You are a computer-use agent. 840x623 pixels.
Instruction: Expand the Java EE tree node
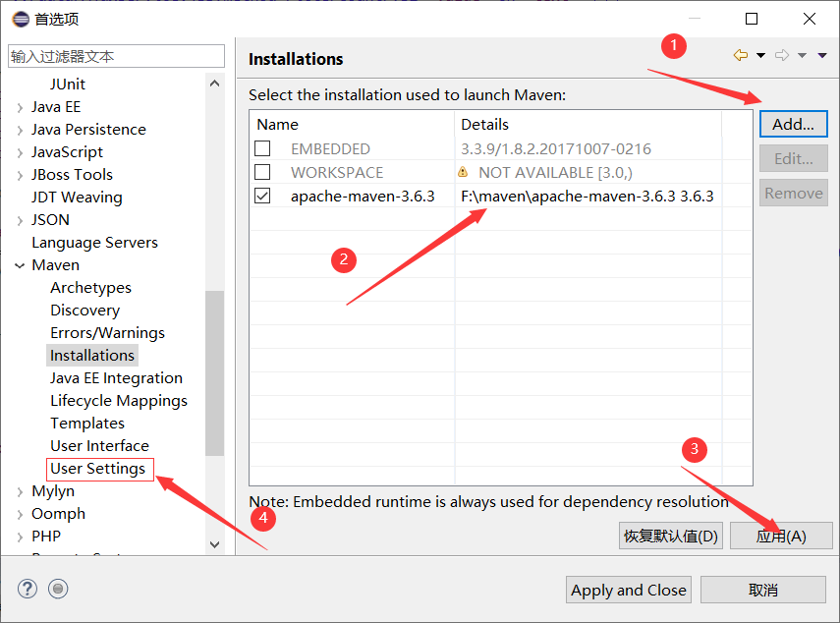click(21, 107)
